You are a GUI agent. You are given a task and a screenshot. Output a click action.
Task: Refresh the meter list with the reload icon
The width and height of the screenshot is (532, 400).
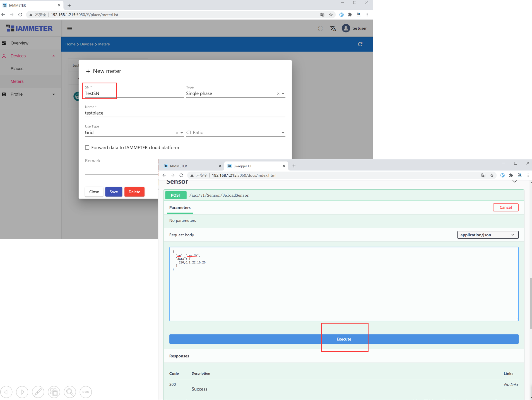click(x=360, y=44)
